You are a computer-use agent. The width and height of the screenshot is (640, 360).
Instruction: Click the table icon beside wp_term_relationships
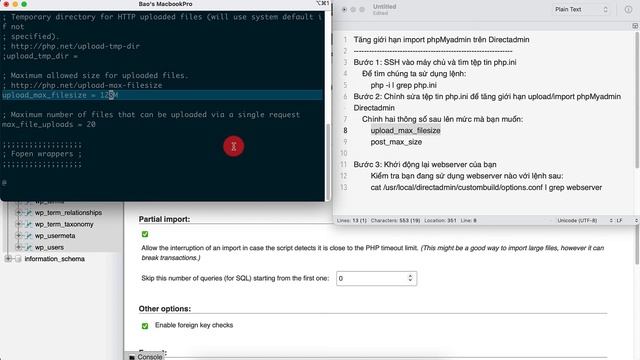tap(28, 213)
